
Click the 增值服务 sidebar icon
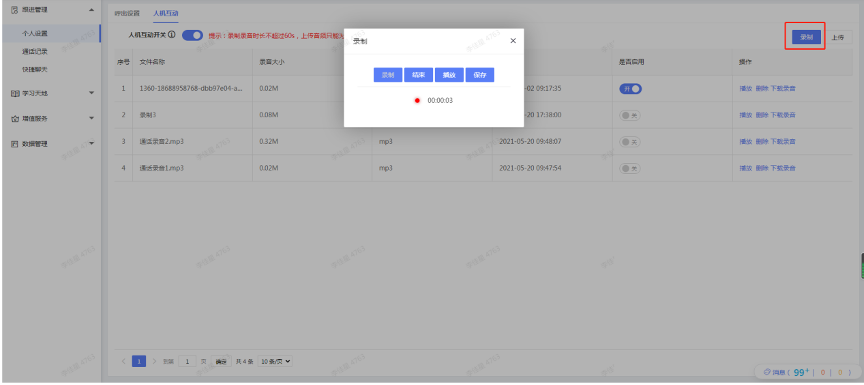pos(15,118)
